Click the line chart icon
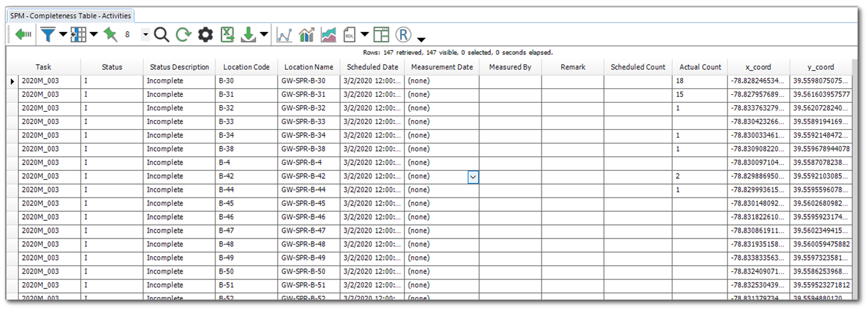This screenshot has width=868, height=310. pos(284,35)
